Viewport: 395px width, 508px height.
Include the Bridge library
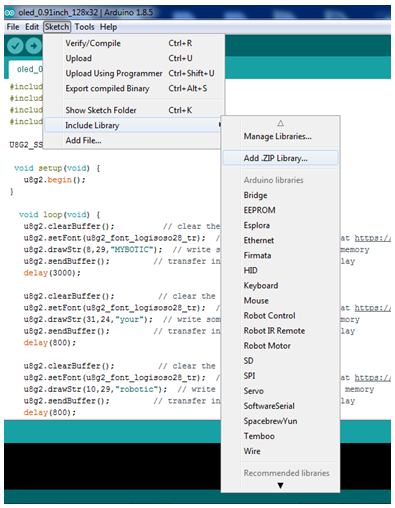tap(280, 195)
